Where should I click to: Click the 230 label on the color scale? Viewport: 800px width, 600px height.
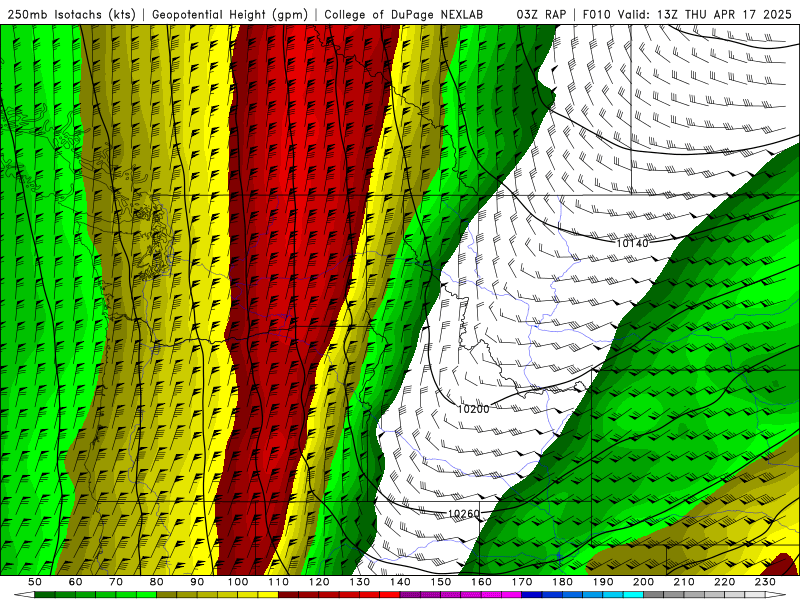pos(765,582)
